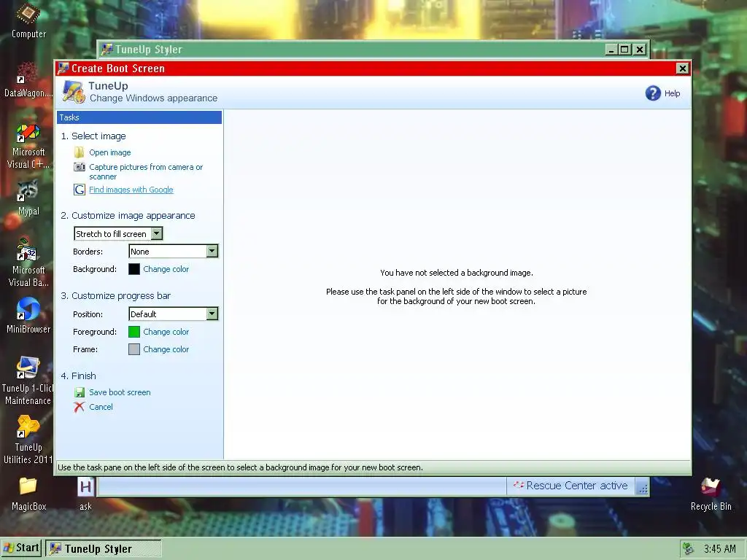Select the TuneUp 1-Click Maintenance icon
This screenshot has height=560, width=747.
click(x=28, y=368)
